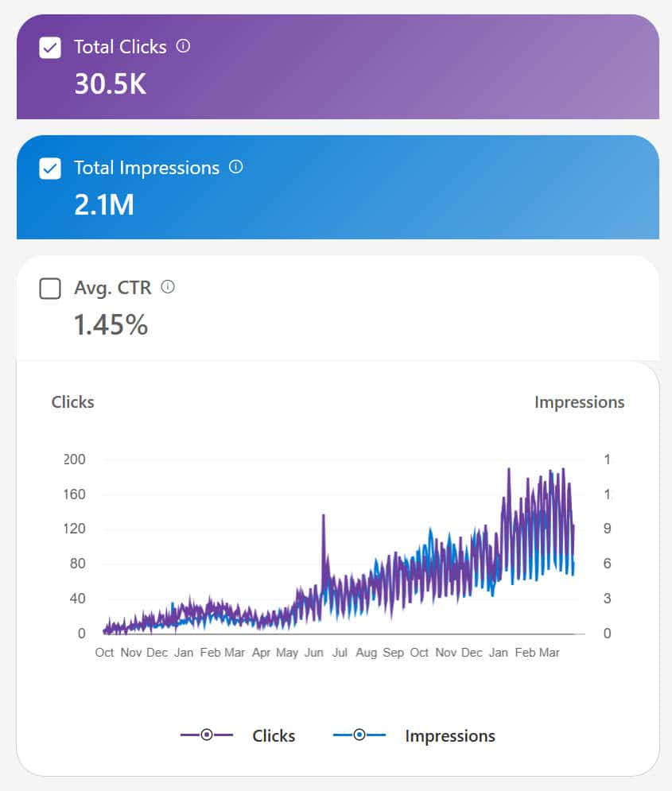Click the Impressions legend label text
This screenshot has width=672, height=791.
pos(450,735)
